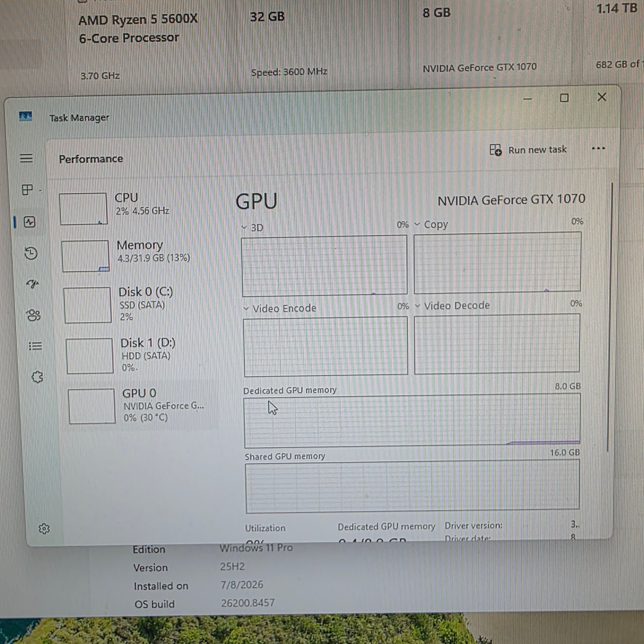Click the "Installed on" label in background window
This screenshot has width=644, height=644.
tap(161, 586)
